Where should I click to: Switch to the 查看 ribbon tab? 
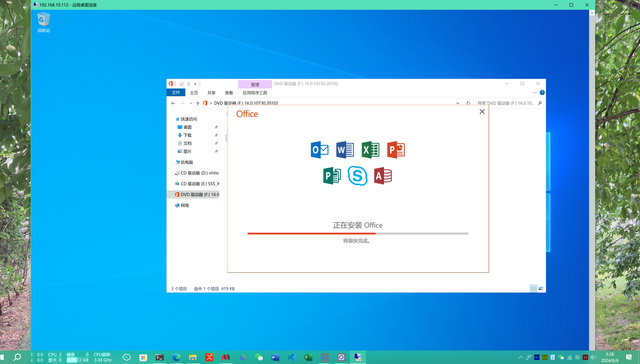pos(229,93)
